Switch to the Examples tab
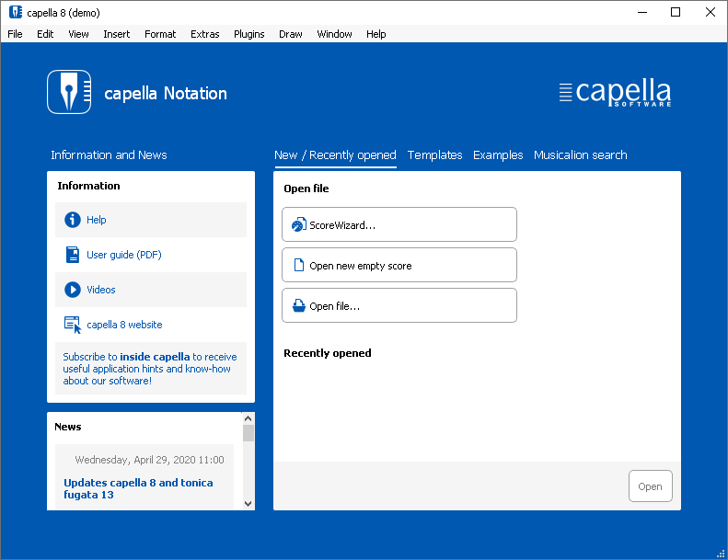 pos(498,155)
